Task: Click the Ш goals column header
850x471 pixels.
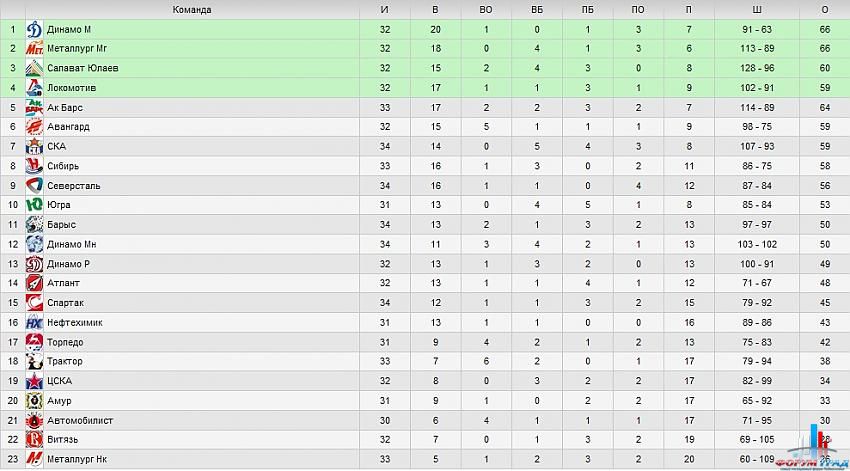Action: (x=757, y=10)
